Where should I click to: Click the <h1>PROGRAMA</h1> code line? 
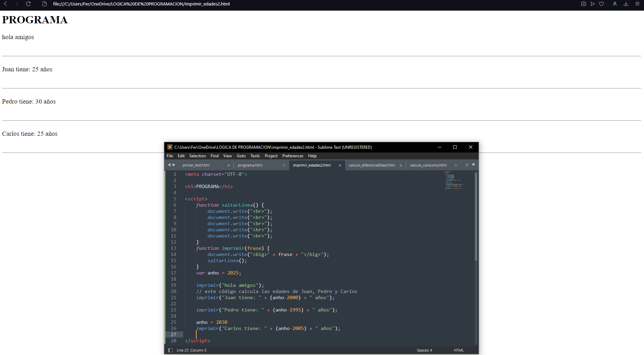(209, 186)
